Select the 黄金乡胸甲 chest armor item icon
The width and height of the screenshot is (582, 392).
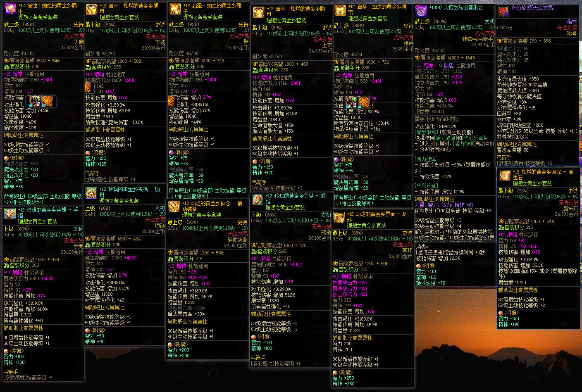coord(259,12)
